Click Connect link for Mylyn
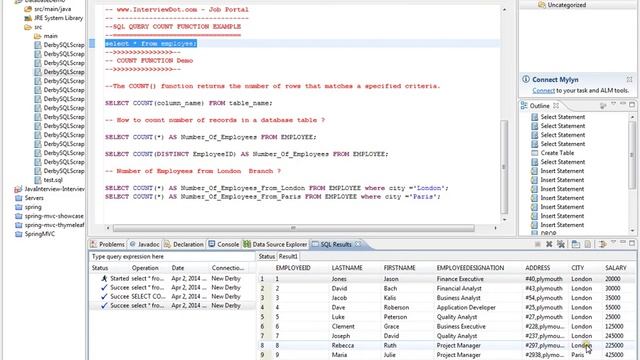This screenshot has width=640, height=360. point(543,90)
